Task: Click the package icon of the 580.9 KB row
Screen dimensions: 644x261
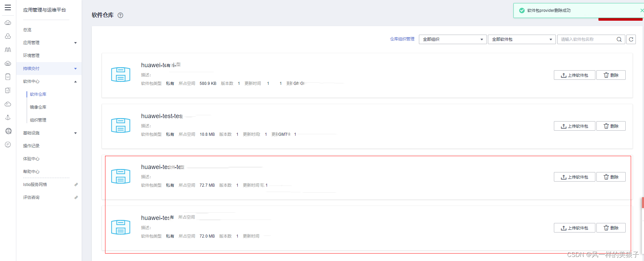Action: point(121,74)
